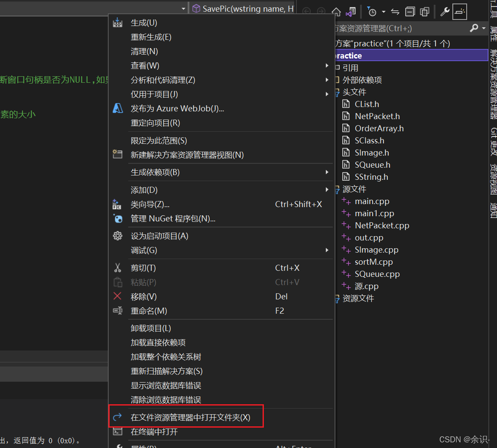The width and height of the screenshot is (497, 448).
Task: Select SQueue.h in header files
Action: point(373,165)
